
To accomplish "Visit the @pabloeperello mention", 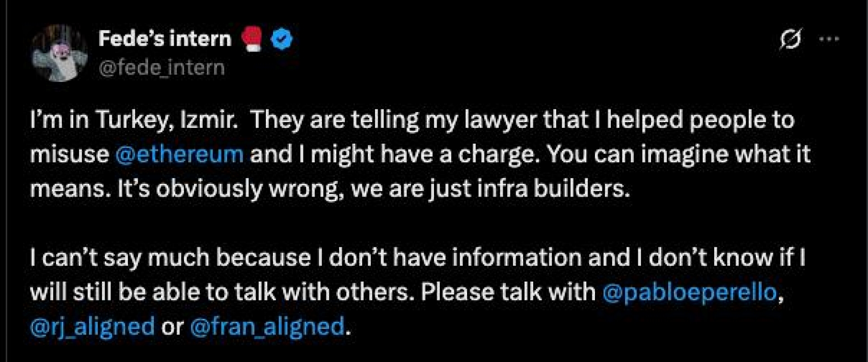I will [689, 292].
